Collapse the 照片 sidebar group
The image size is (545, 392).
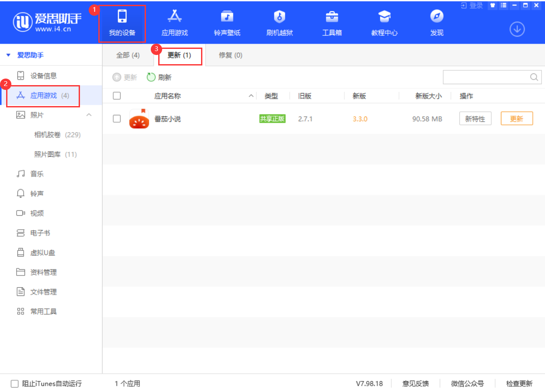pyautogui.click(x=89, y=115)
